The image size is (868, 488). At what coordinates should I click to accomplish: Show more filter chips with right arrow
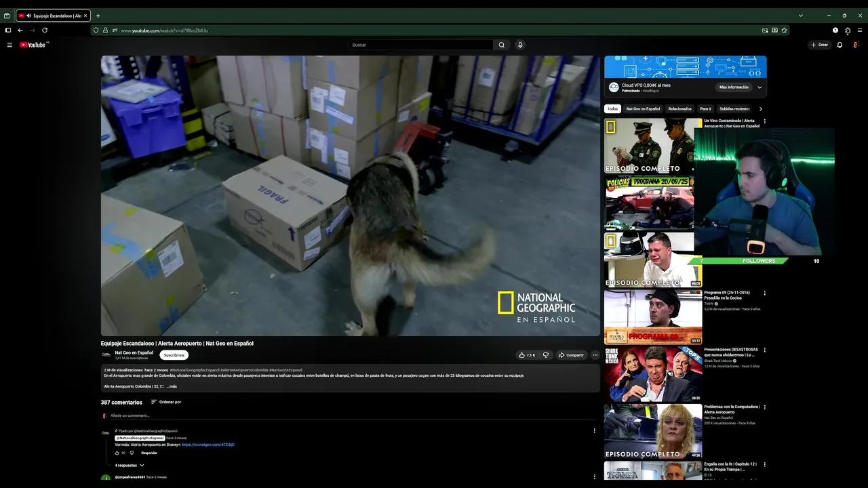760,108
